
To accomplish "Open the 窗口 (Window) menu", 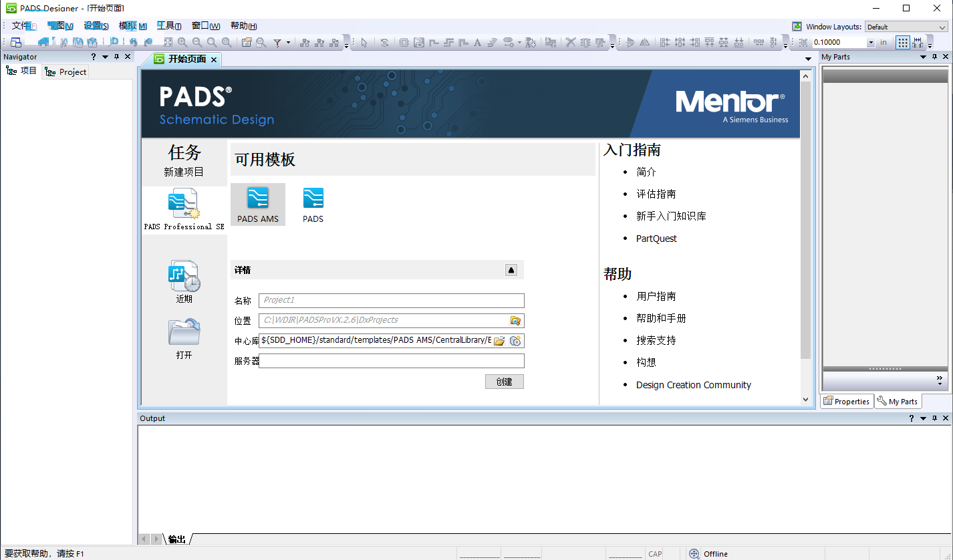I will tap(205, 26).
